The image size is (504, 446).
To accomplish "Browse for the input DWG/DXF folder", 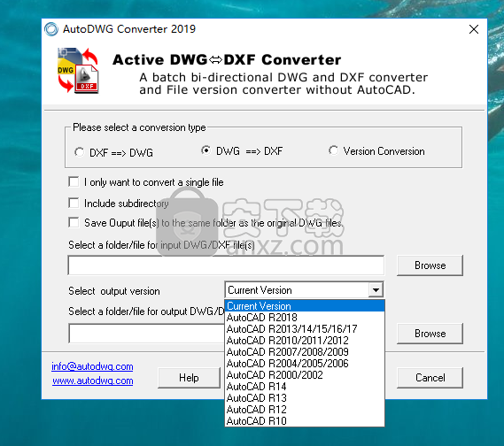I will click(430, 265).
